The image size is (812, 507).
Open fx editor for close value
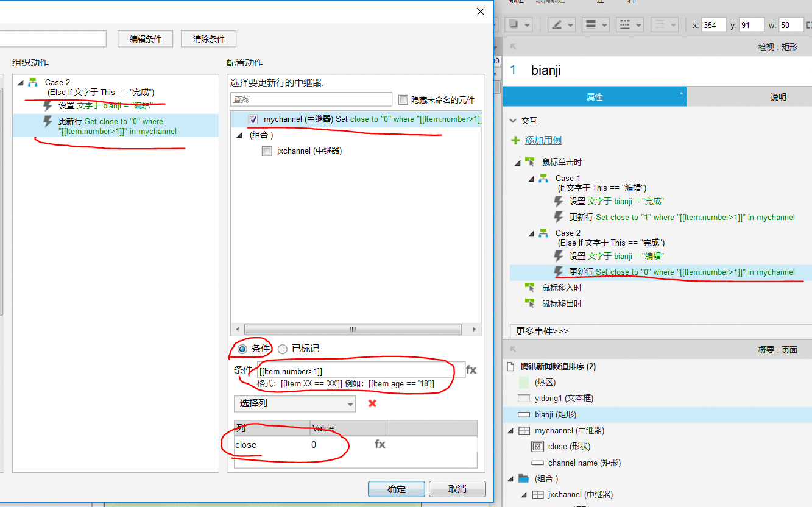coord(380,444)
